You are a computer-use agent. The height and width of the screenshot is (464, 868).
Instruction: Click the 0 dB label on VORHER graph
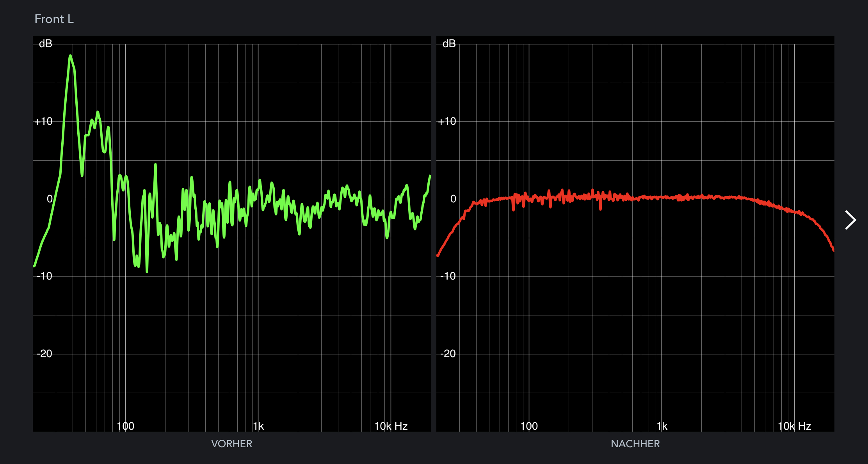[50, 199]
